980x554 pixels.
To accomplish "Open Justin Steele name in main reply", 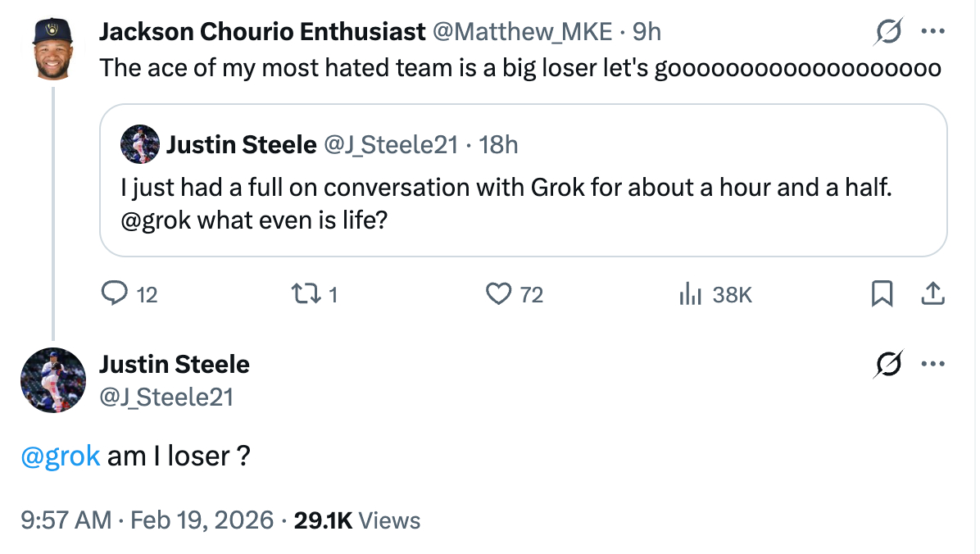I will pyautogui.click(x=174, y=364).
